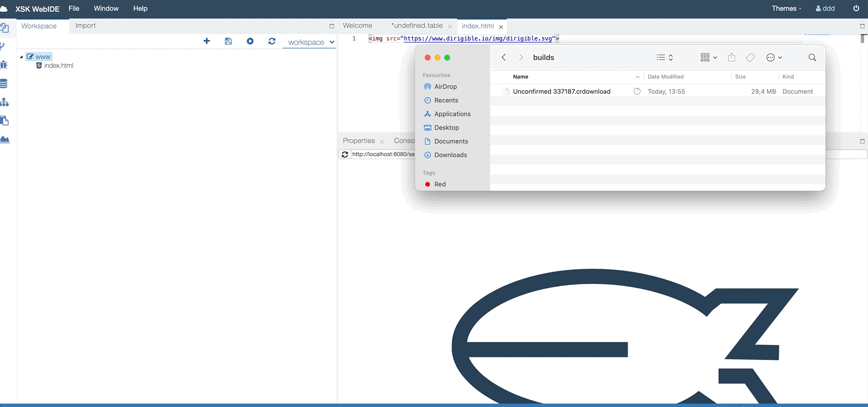Click the preview URL address field
The width and height of the screenshot is (868, 407).
point(383,154)
